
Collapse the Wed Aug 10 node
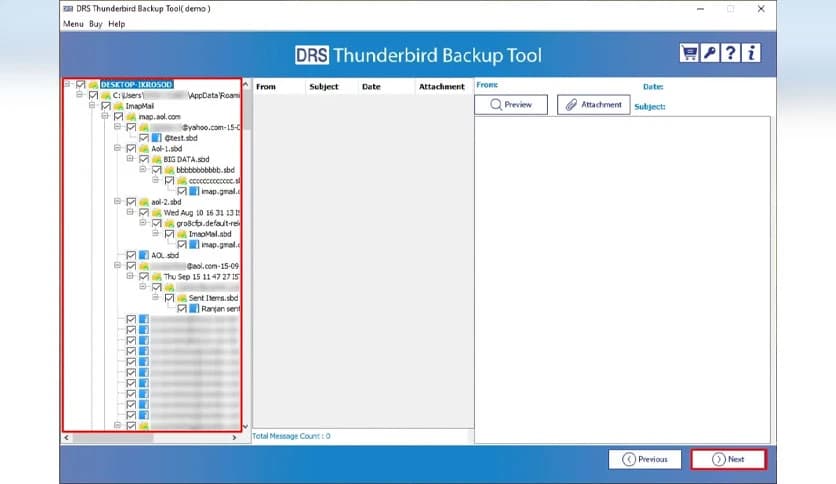pos(130,212)
